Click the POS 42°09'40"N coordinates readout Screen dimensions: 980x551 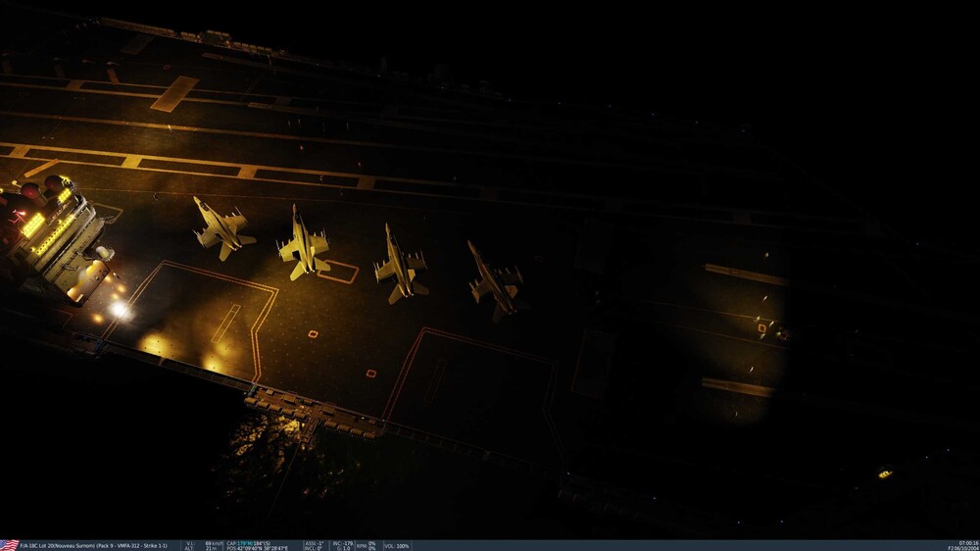(258, 548)
